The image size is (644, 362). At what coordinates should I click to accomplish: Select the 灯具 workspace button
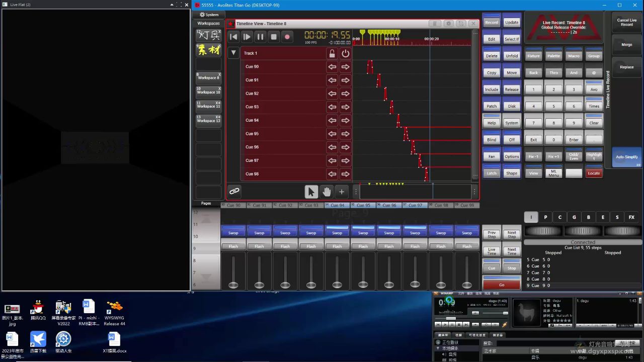208,35
